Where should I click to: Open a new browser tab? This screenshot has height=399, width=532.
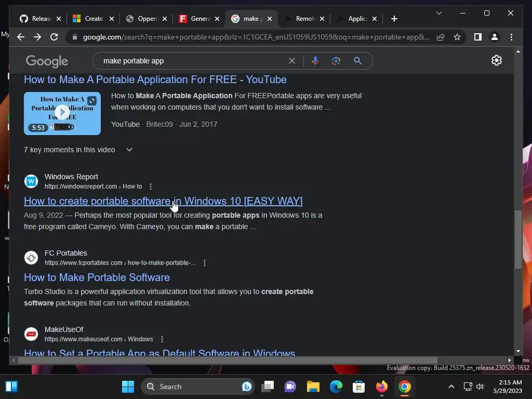pyautogui.click(x=394, y=19)
